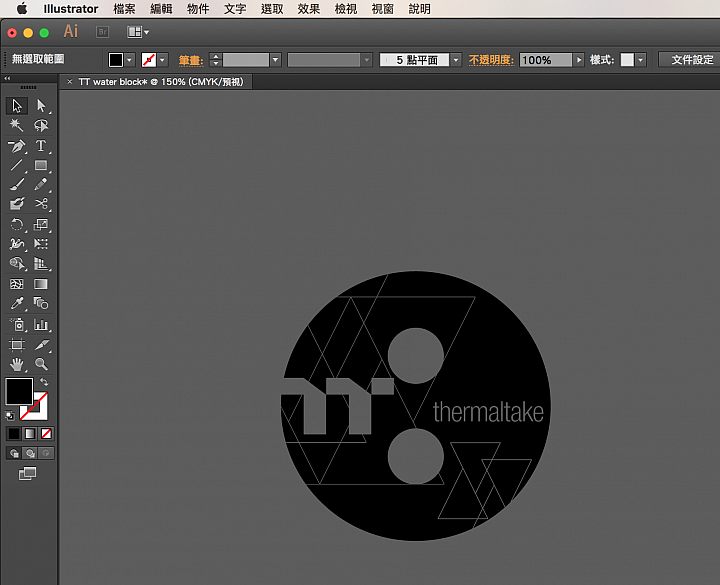720x585 pixels.
Task: Enable Draw Inside mode
Action: pos(46,453)
